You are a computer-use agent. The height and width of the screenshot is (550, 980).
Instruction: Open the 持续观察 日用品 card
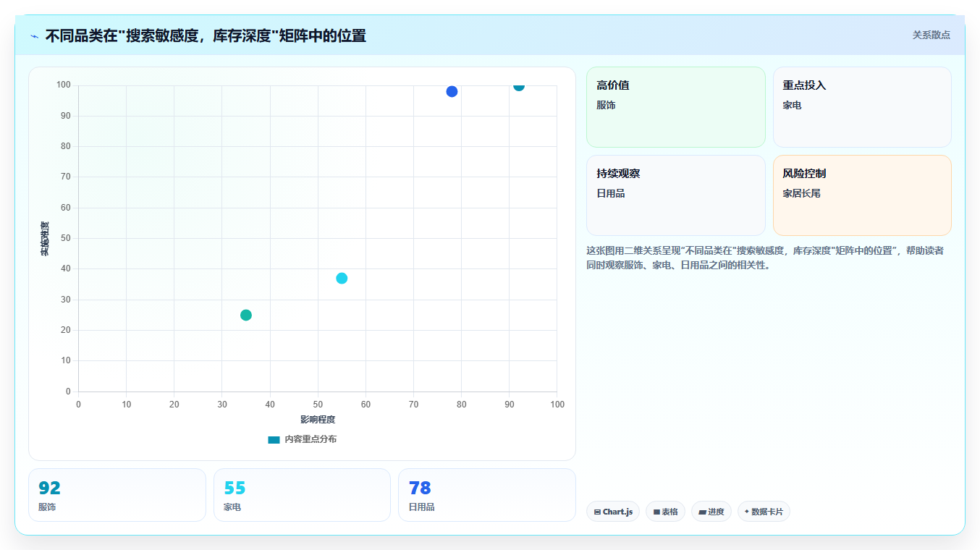tap(675, 195)
